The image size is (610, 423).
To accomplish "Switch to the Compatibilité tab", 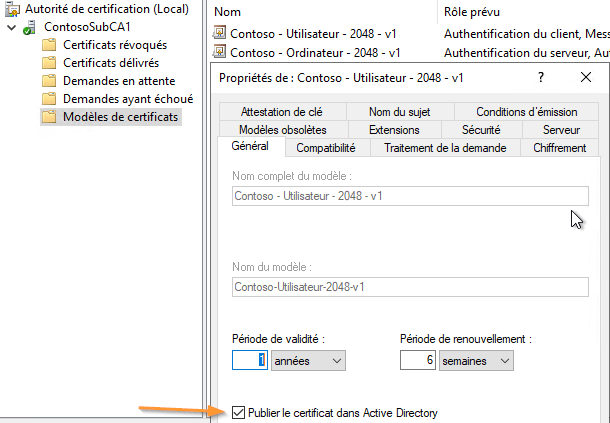I will 326,148.
